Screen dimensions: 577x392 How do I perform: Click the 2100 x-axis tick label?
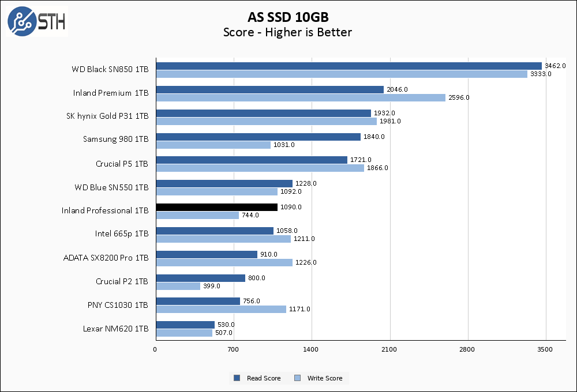point(389,349)
